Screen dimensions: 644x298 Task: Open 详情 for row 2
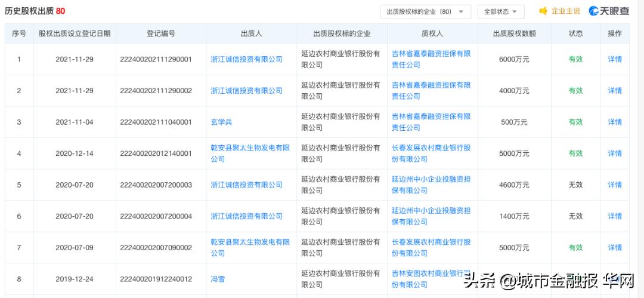coord(615,91)
